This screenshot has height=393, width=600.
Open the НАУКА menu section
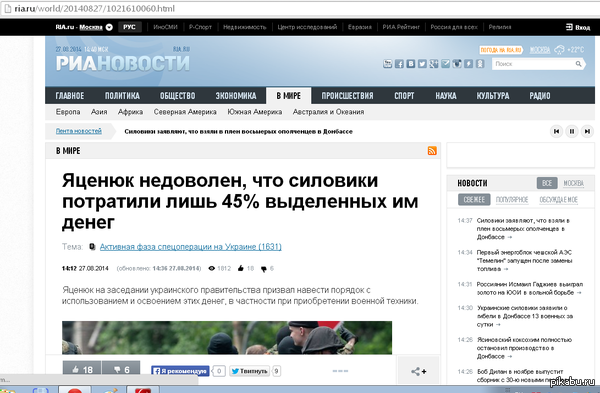[x=446, y=96]
